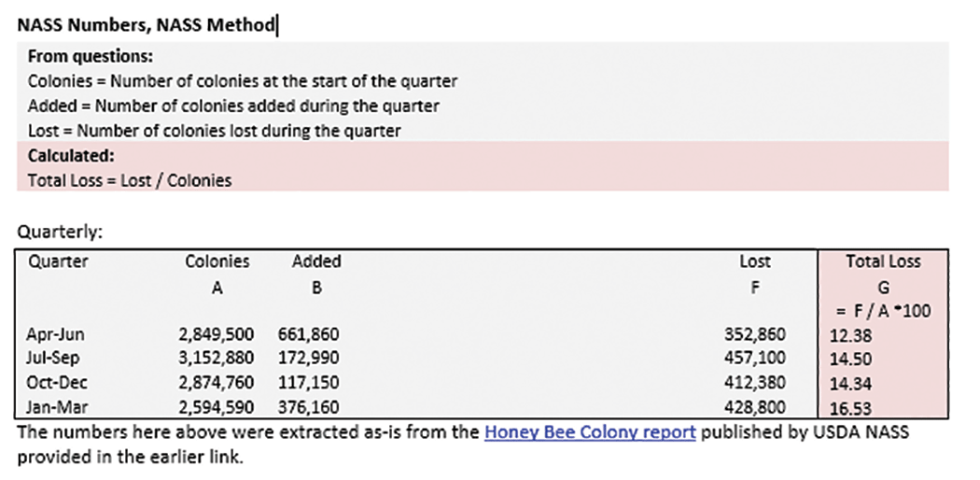Screen dimensions: 980x480
Task: Click the 'From questions:' heading
Action: point(91,56)
